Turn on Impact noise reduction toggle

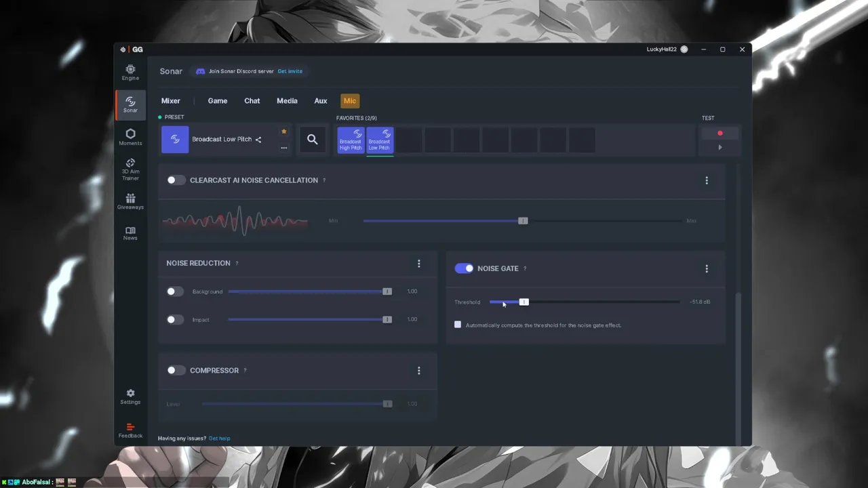pos(175,319)
